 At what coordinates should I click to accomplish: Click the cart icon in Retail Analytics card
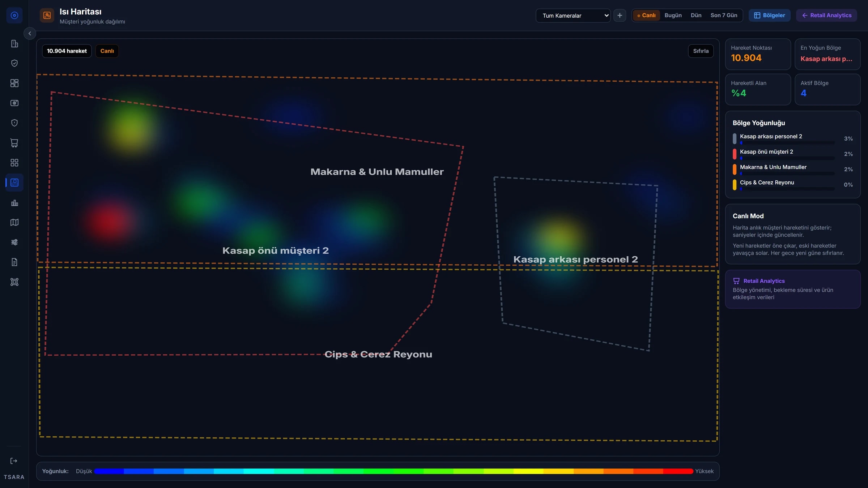click(736, 281)
